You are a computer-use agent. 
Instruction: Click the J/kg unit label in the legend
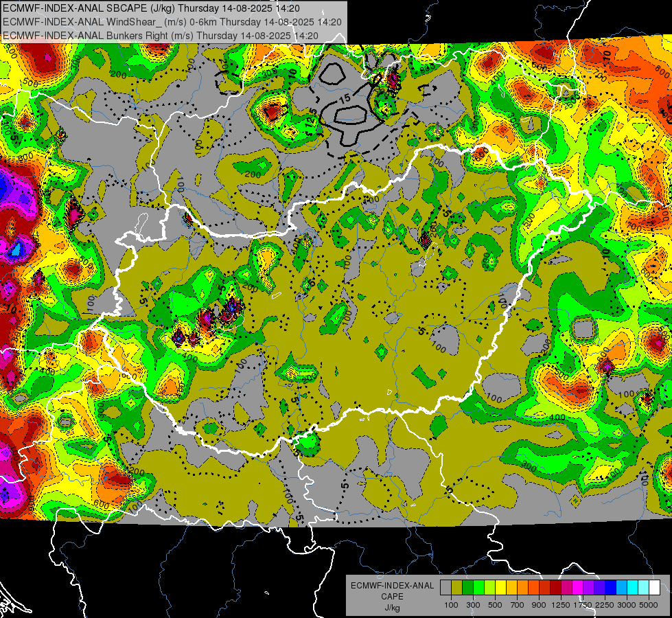(392, 608)
